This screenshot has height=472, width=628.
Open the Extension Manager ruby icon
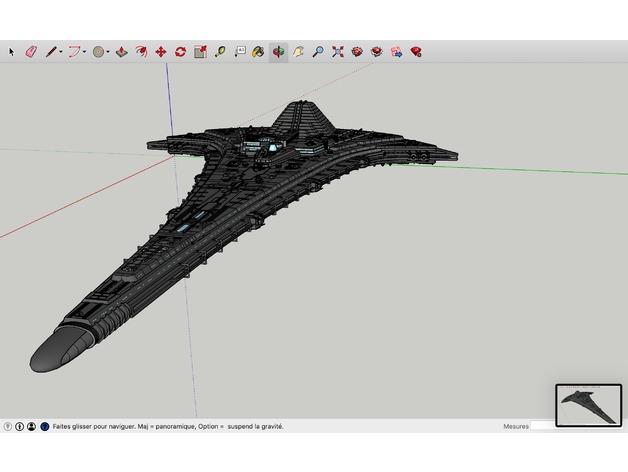pos(416,52)
